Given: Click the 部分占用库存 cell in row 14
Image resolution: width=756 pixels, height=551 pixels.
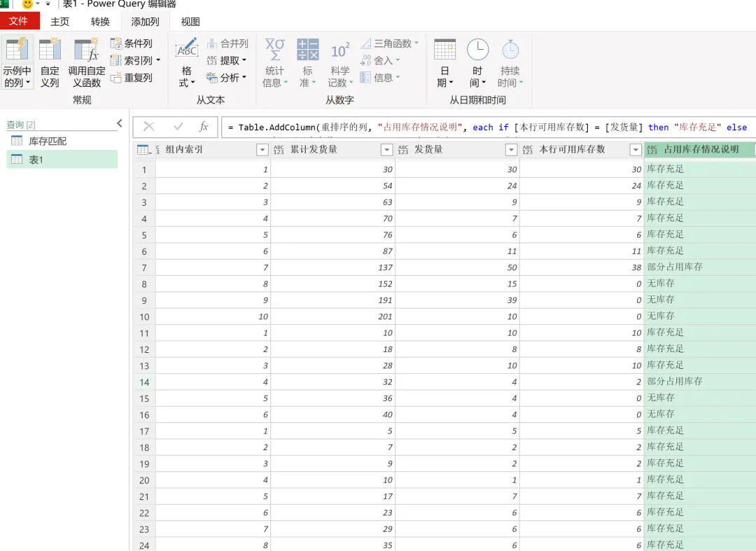Looking at the screenshot, I should click(700, 382).
